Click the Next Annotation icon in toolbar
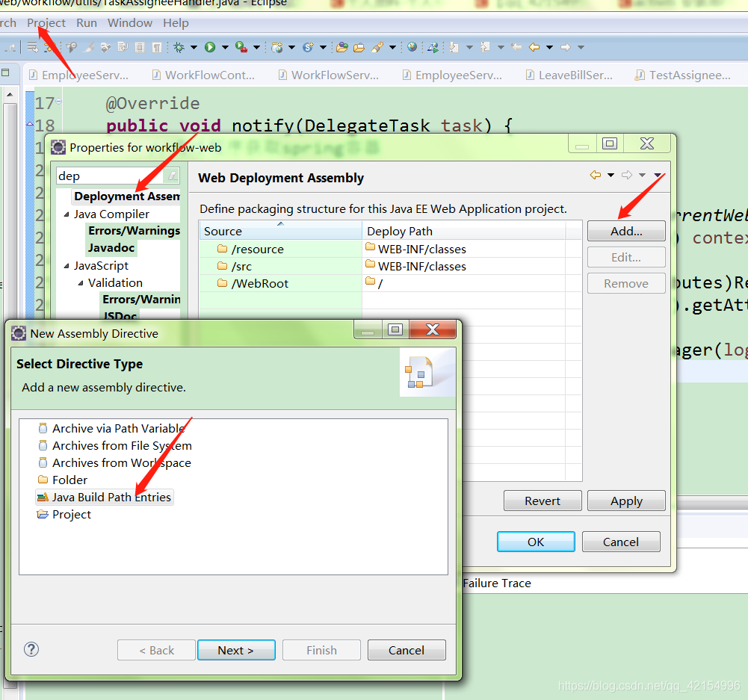The image size is (748, 700). (x=454, y=47)
